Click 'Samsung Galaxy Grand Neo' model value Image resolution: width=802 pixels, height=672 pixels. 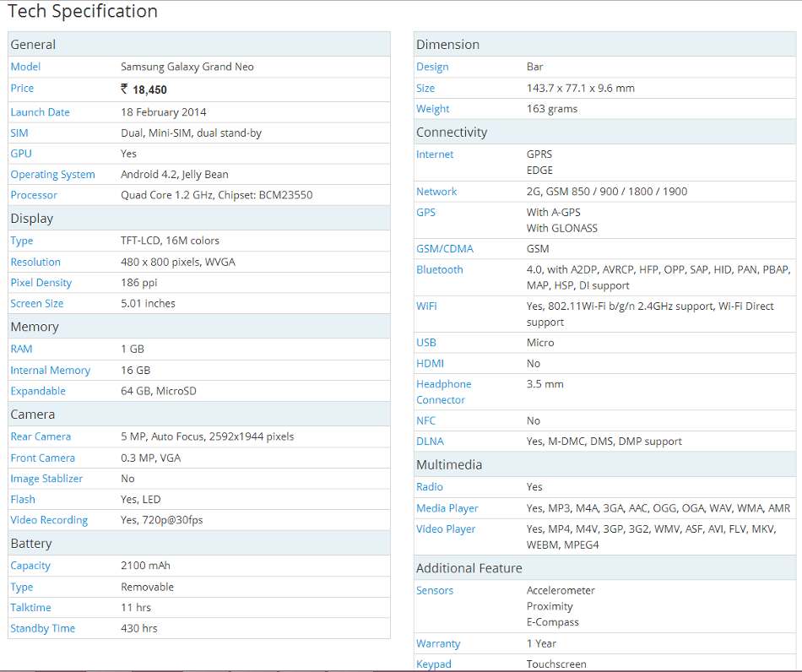coord(187,67)
